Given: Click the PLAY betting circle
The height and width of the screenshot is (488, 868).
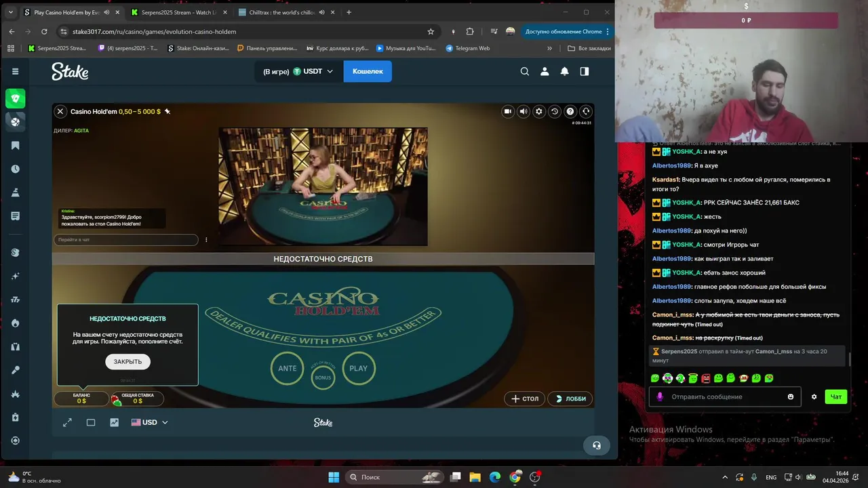Looking at the screenshot, I should (x=358, y=368).
